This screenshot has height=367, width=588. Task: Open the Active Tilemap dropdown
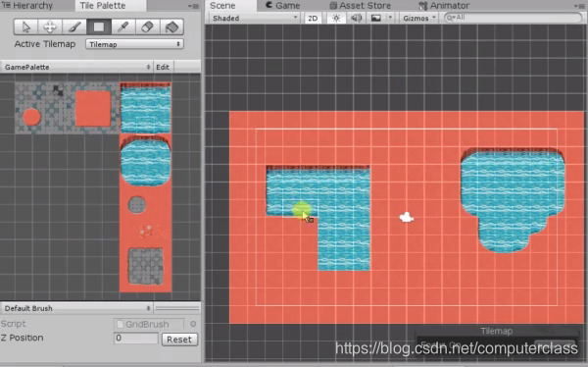pyautogui.click(x=134, y=44)
